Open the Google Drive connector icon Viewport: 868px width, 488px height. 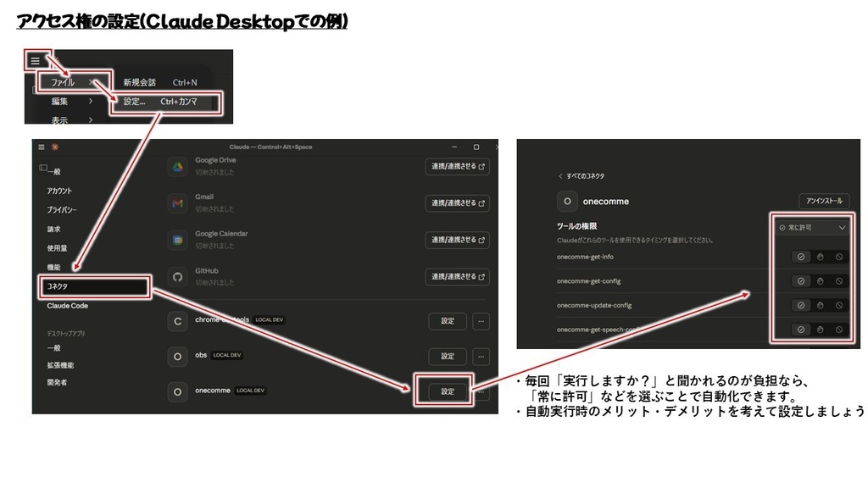click(x=178, y=165)
